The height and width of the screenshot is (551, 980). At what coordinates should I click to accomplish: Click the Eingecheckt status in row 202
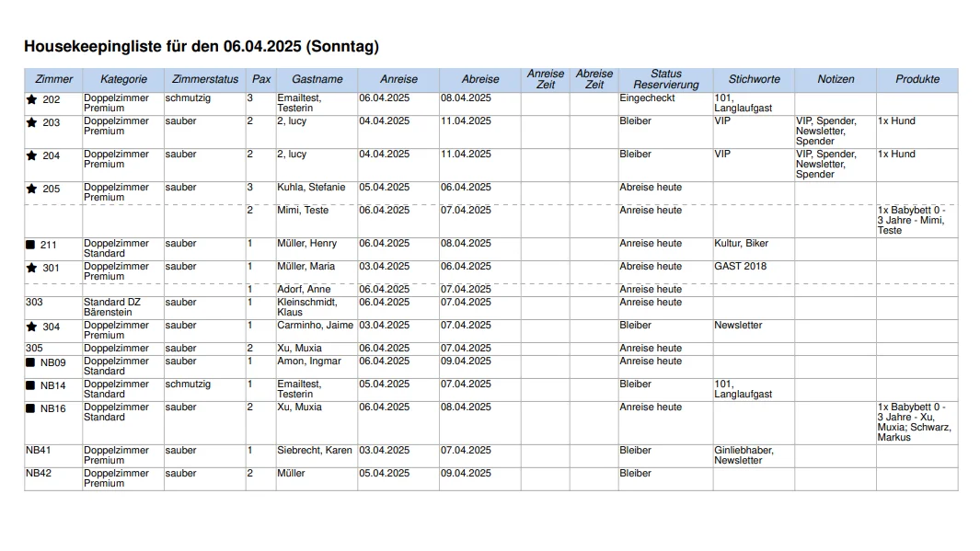click(x=647, y=98)
